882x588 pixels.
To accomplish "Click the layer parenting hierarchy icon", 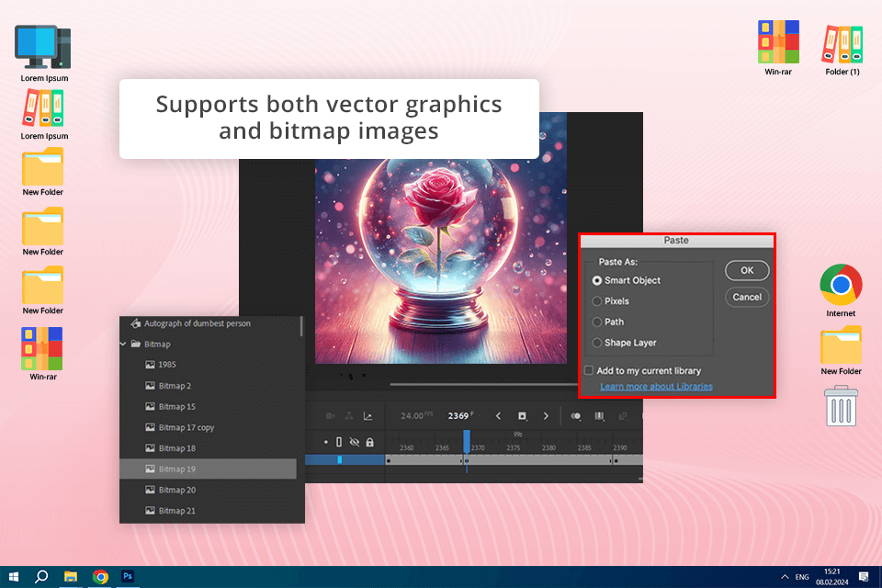I will point(349,416).
